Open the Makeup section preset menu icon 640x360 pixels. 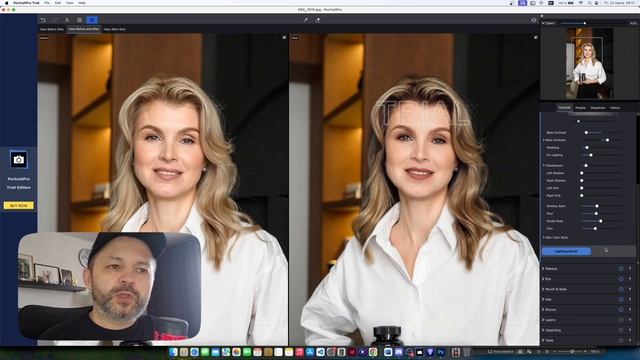point(630,269)
